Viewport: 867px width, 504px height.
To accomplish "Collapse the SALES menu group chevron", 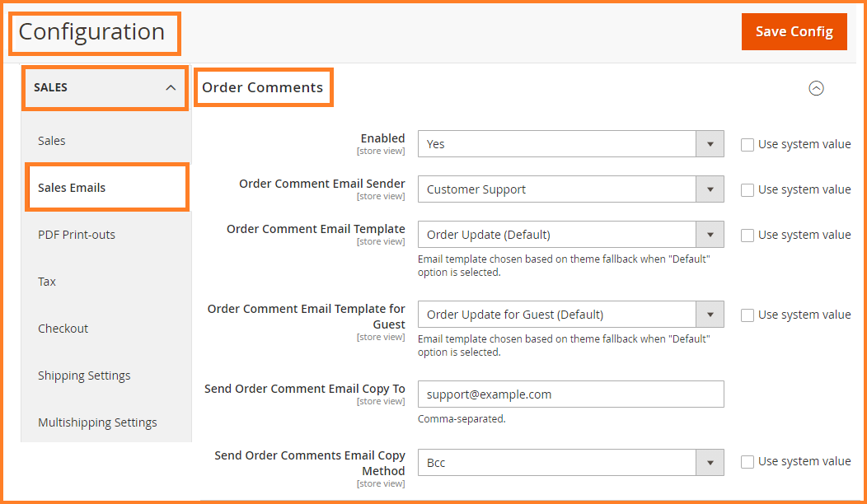I will [x=171, y=87].
